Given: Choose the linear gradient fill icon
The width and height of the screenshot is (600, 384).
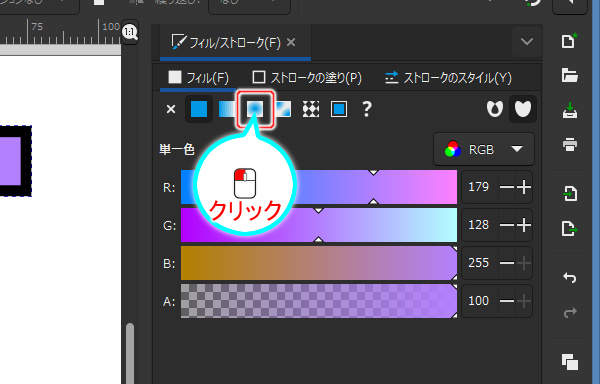Looking at the screenshot, I should point(227,109).
